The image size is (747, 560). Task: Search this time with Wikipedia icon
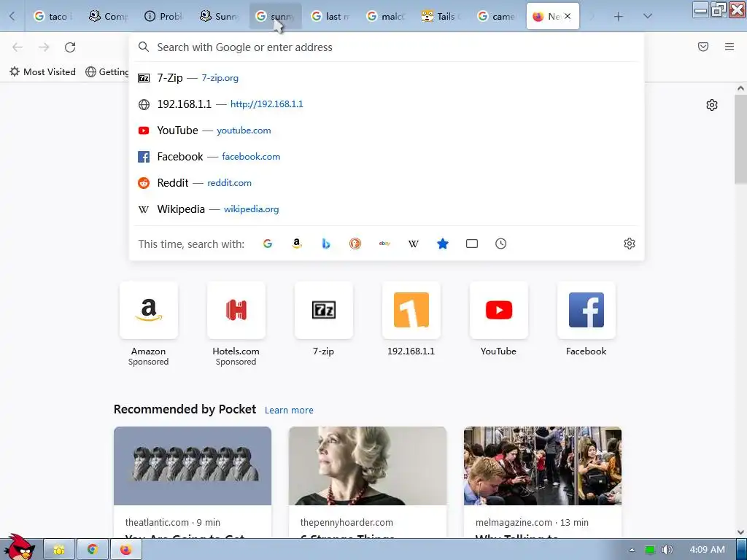tap(414, 244)
